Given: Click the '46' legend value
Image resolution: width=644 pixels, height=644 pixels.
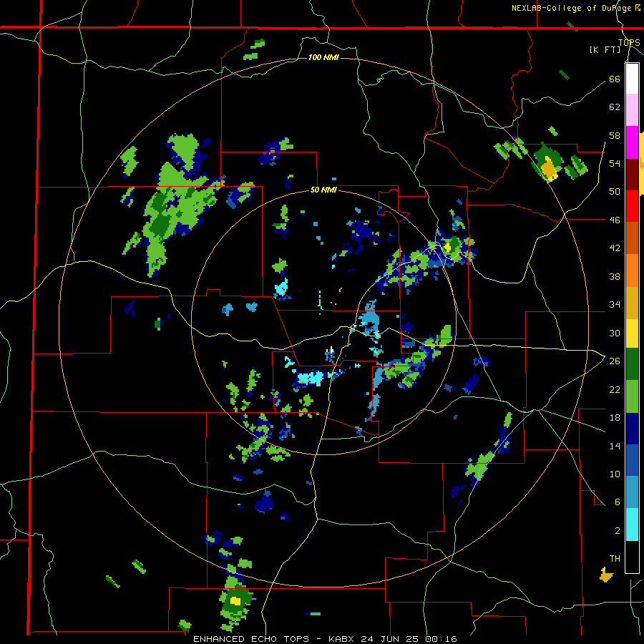Looking at the screenshot, I should pyautogui.click(x=615, y=220).
